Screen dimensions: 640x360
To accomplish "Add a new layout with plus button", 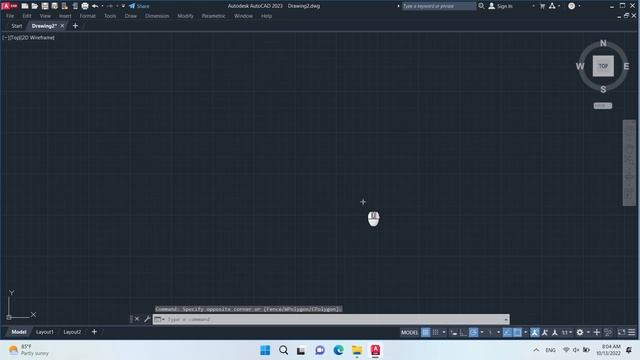I will click(94, 332).
